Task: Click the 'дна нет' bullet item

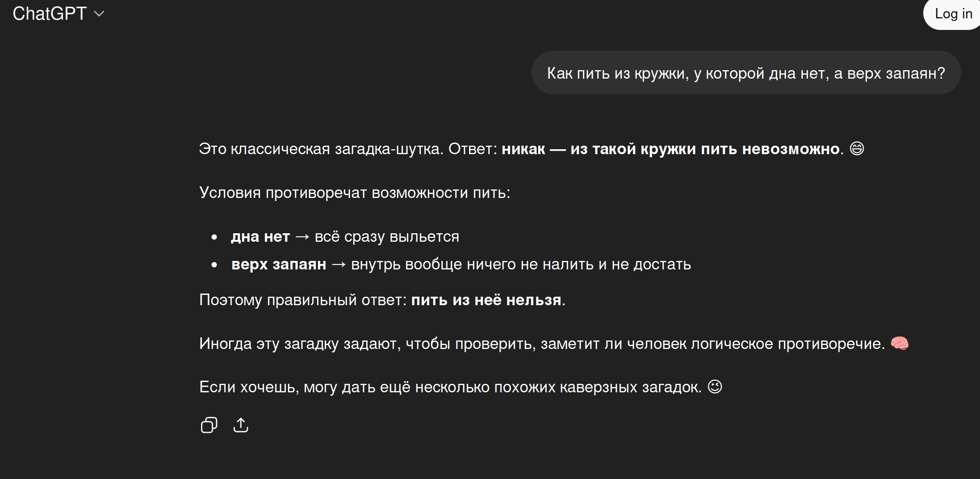Action: pos(260,236)
